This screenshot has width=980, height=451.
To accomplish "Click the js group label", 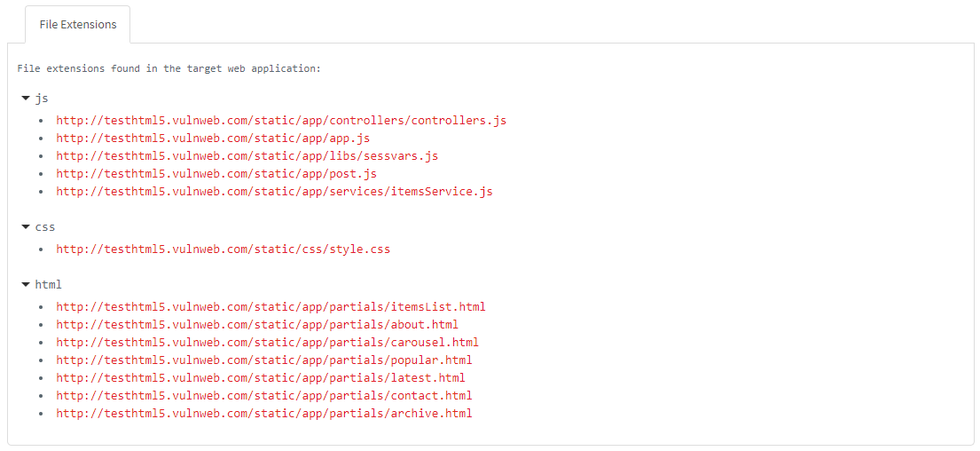I will (42, 98).
